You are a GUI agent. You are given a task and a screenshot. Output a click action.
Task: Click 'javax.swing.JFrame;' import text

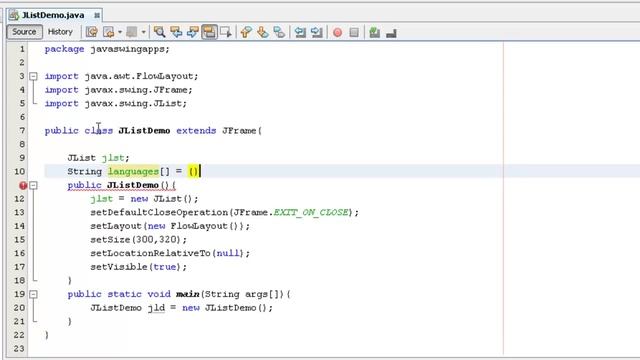pos(138,90)
